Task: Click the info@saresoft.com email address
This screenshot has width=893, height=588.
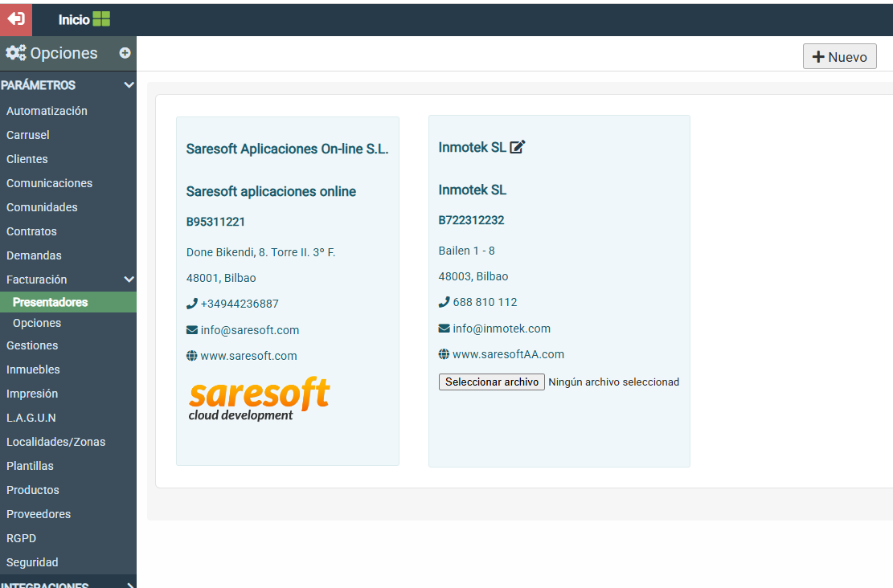Action: click(250, 330)
